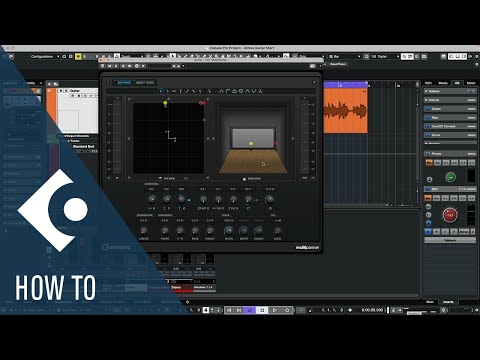Click the window layout icon in top toolbar
Image resolution: width=480 pixels, height=360 pixels.
click(443, 57)
